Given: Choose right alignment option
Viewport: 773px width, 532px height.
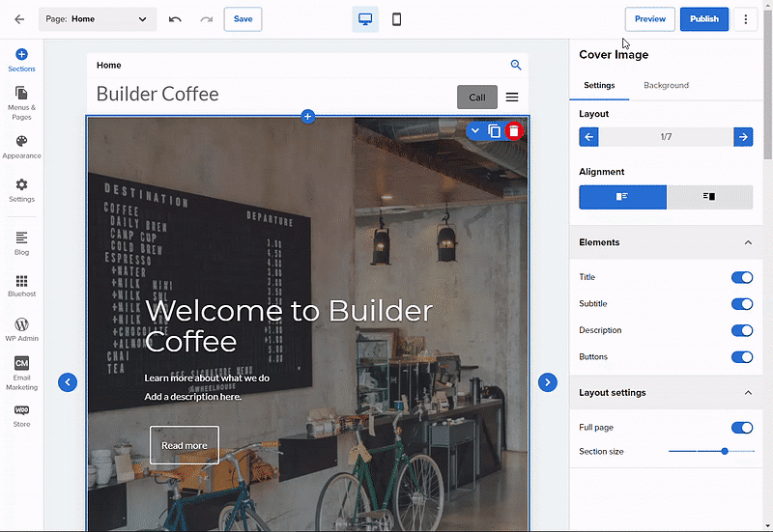Looking at the screenshot, I should coord(709,197).
